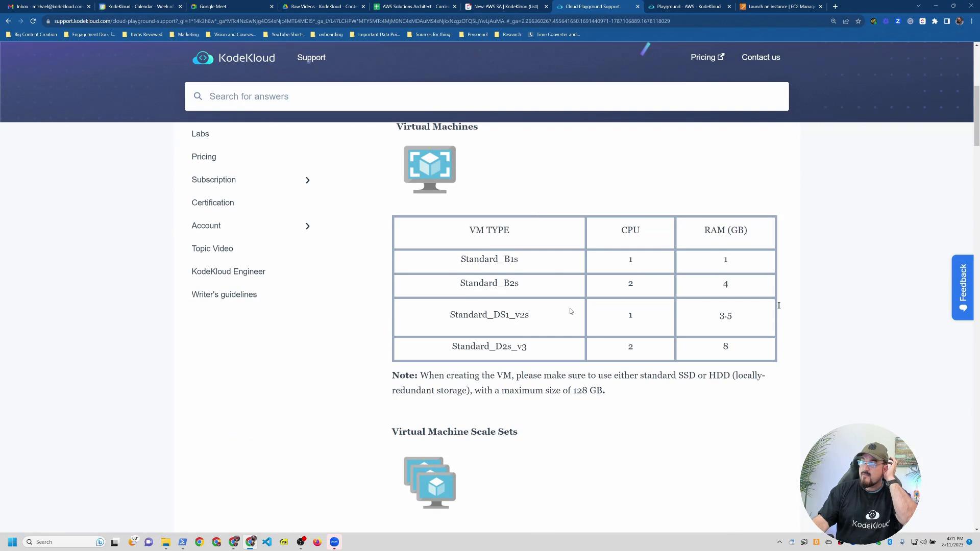Open Certification in the sidebar

pos(213,203)
